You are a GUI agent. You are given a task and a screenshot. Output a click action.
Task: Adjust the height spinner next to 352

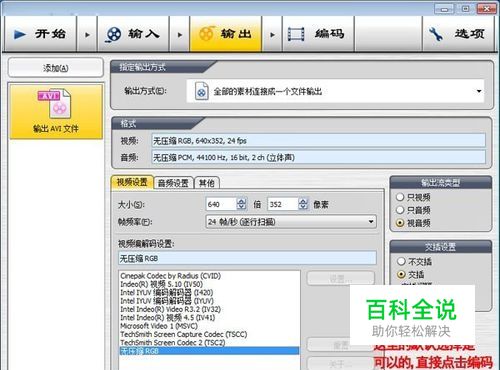[303, 204]
